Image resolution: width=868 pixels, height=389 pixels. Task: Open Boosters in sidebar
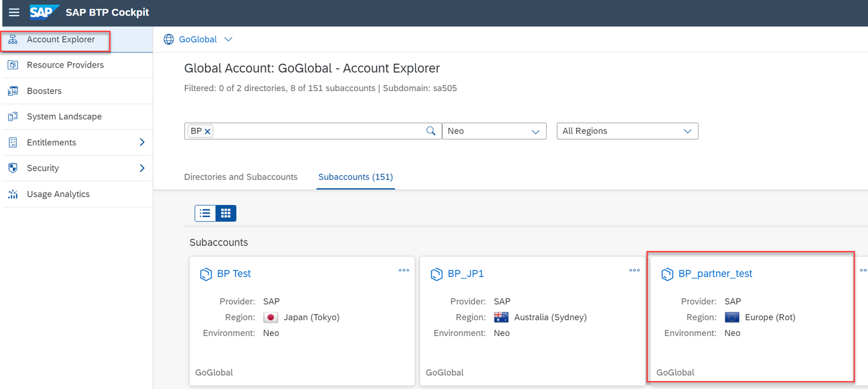point(77,91)
